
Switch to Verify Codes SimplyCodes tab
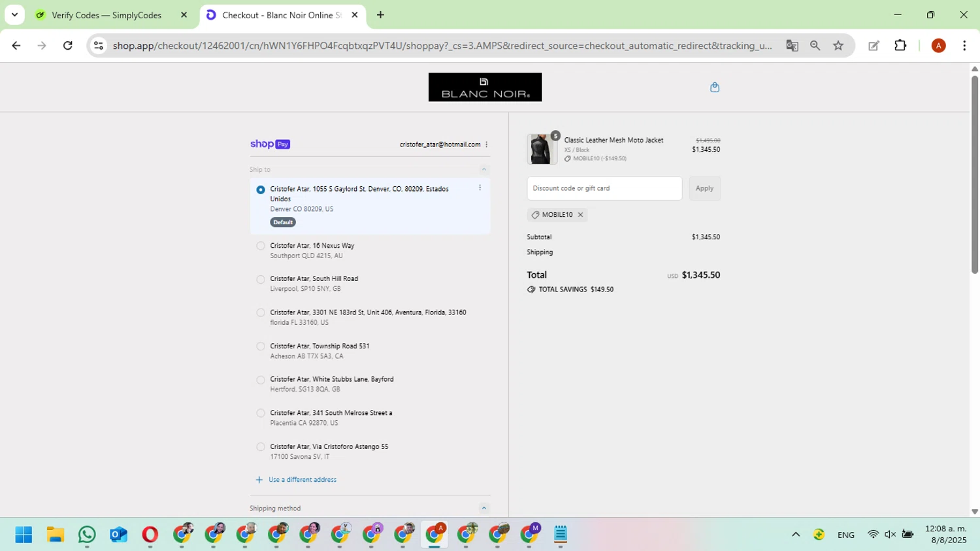click(x=106, y=15)
